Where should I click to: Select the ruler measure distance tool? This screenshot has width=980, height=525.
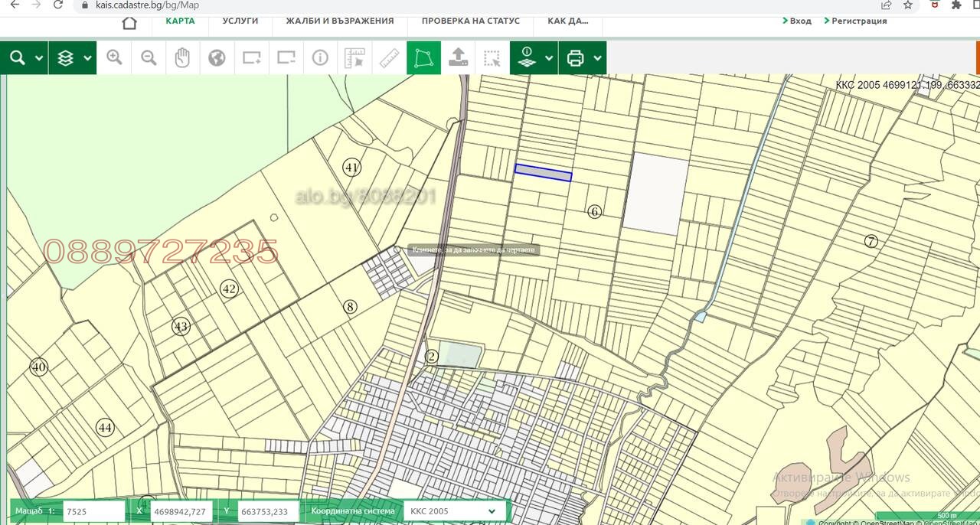[x=390, y=57]
